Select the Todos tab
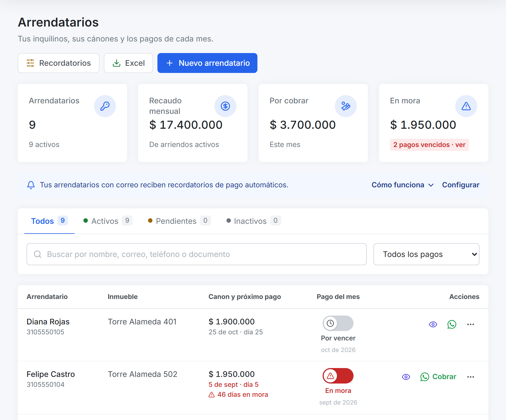Viewport: 506px width, 420px height. (49, 221)
